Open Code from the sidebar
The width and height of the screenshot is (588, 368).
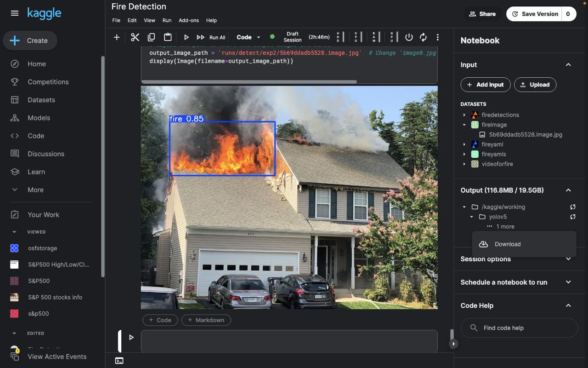click(x=35, y=136)
